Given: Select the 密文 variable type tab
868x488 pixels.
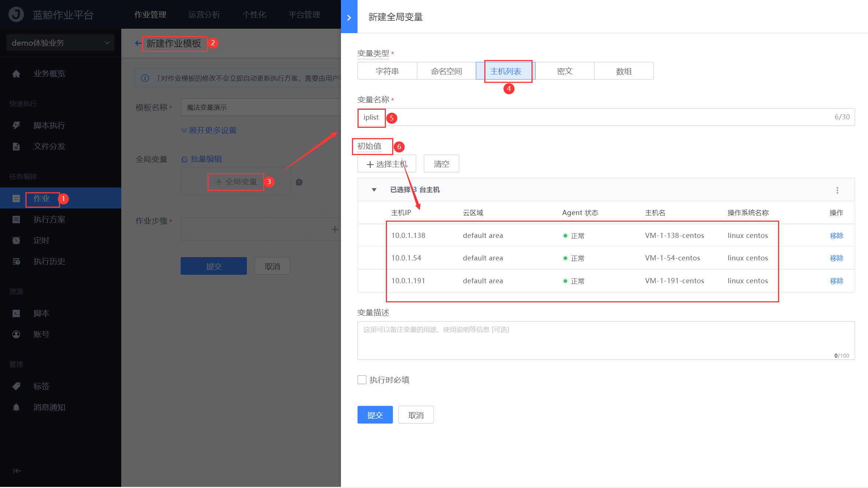Looking at the screenshot, I should pyautogui.click(x=565, y=71).
